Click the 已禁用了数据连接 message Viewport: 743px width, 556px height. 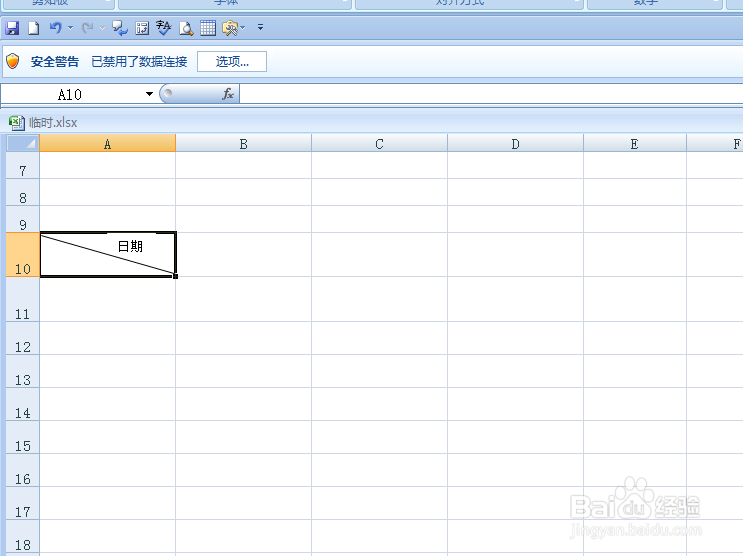tap(139, 62)
